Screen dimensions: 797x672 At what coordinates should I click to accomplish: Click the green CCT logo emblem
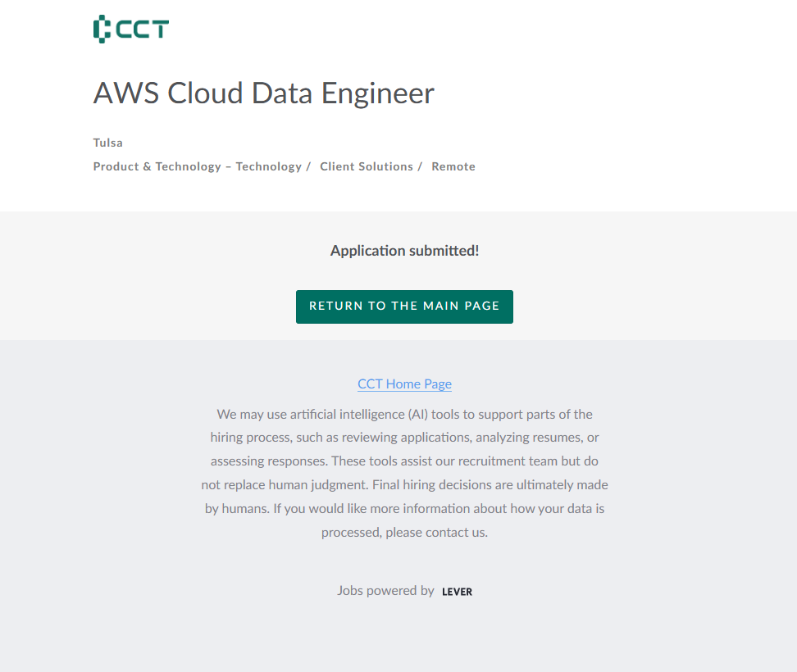[x=101, y=30]
